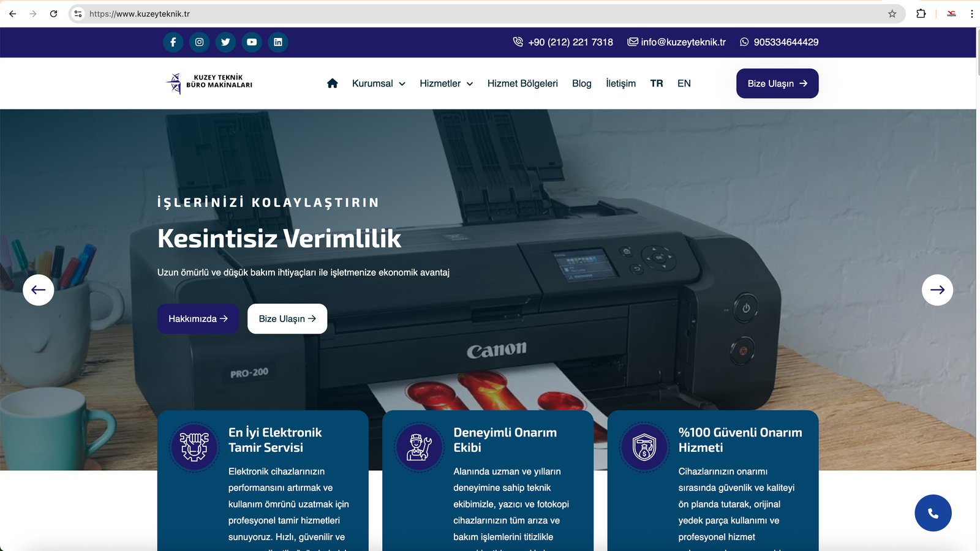Click the Kuzey Teknik logo

[209, 83]
